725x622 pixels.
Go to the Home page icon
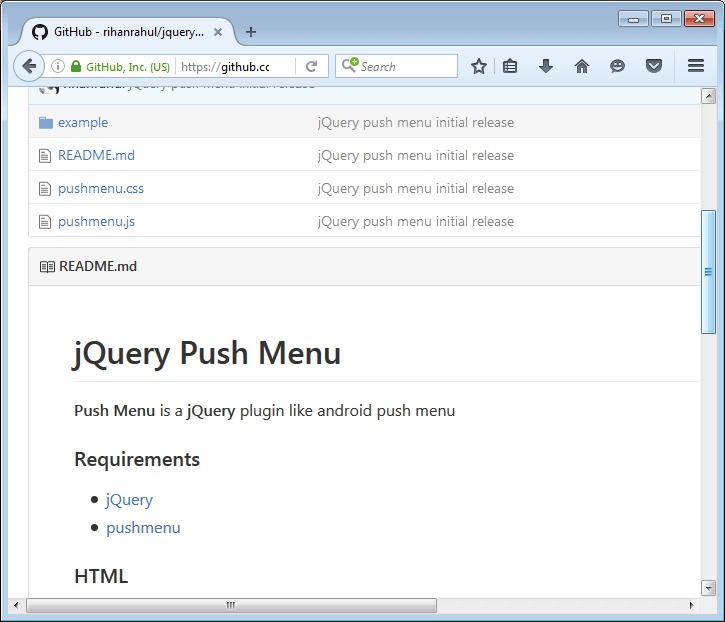(582, 66)
